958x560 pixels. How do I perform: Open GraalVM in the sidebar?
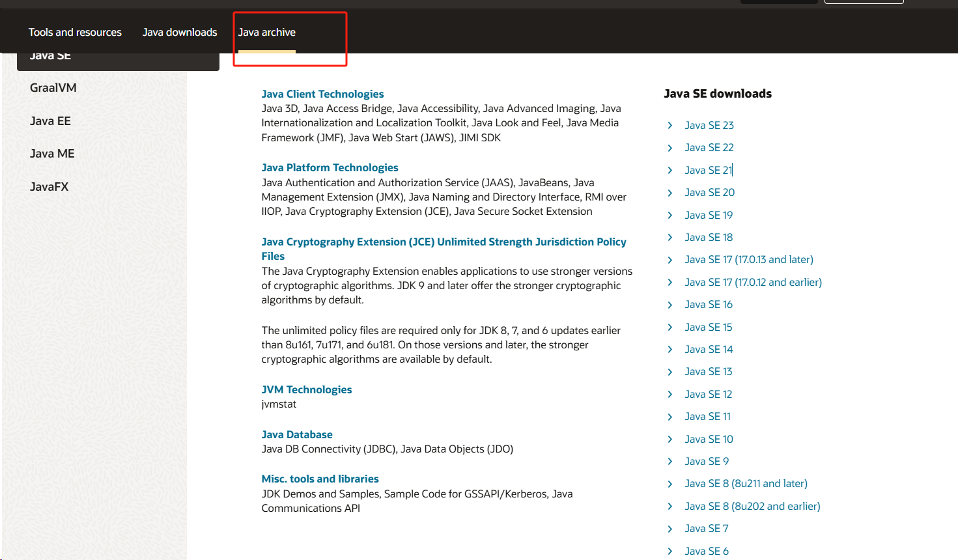pyautogui.click(x=53, y=88)
